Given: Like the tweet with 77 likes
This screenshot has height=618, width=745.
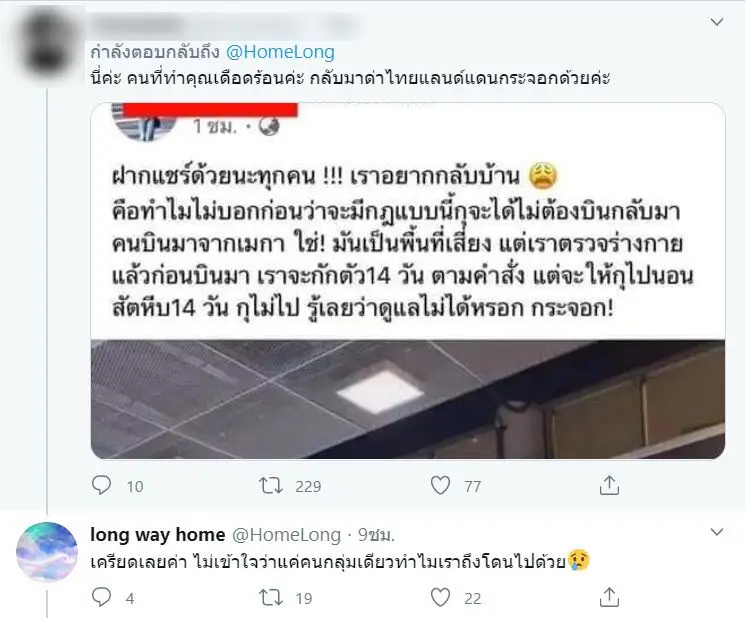Looking at the screenshot, I should coord(440,485).
